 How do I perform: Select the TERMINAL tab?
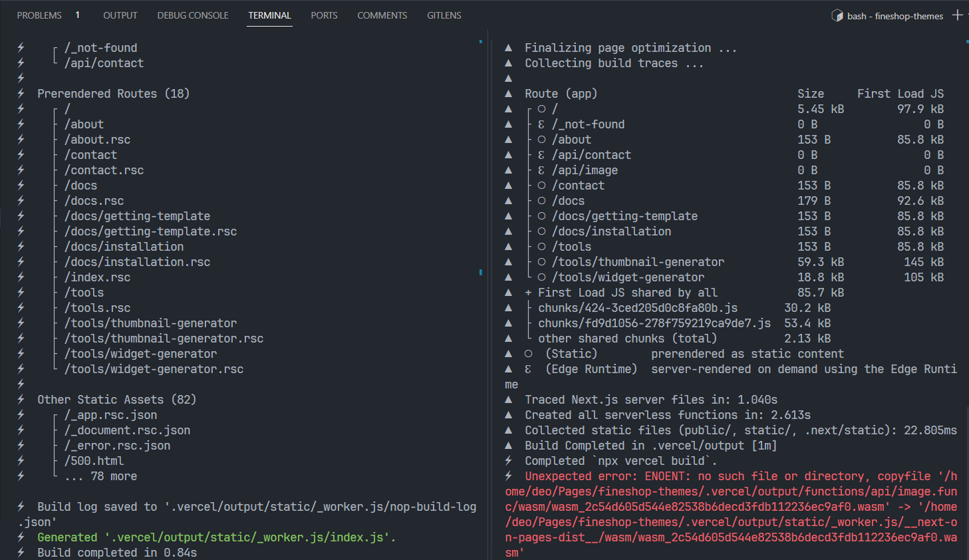269,15
